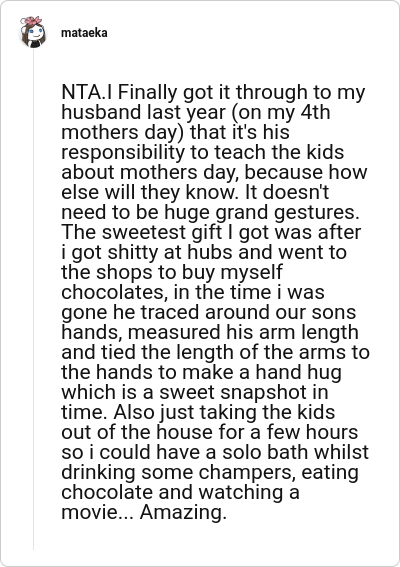Viewport: 400px width, 567px height.
Task: Click the word "chocolates," in the comment
Action: tap(115, 292)
